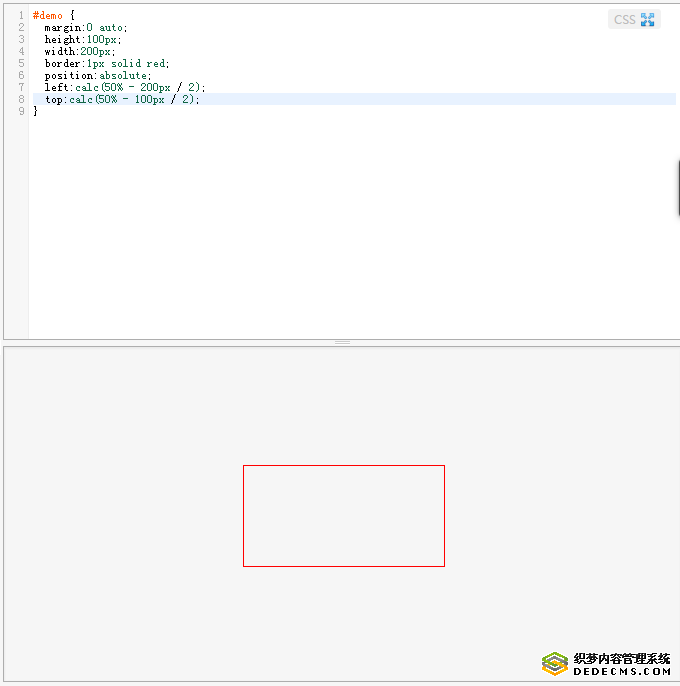Image resolution: width=680 pixels, height=686 pixels.
Task: Click the dark tab at right edge
Action: (x=677, y=187)
